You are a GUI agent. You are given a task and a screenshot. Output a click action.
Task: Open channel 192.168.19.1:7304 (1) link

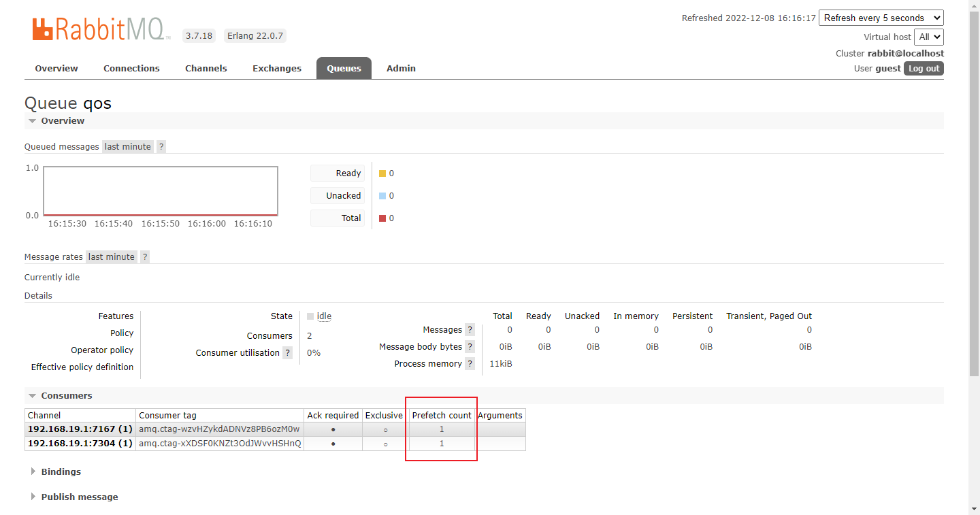(80, 443)
